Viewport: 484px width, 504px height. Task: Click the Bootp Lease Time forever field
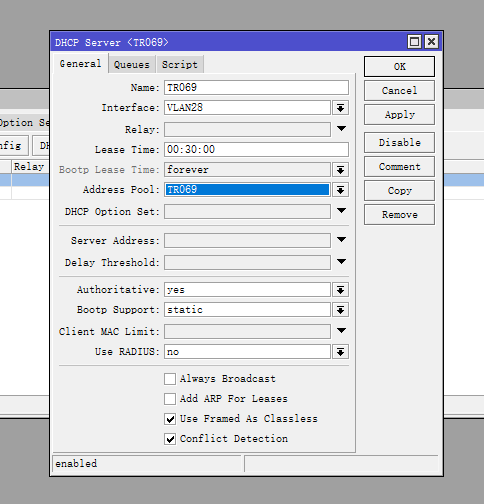[x=247, y=170]
